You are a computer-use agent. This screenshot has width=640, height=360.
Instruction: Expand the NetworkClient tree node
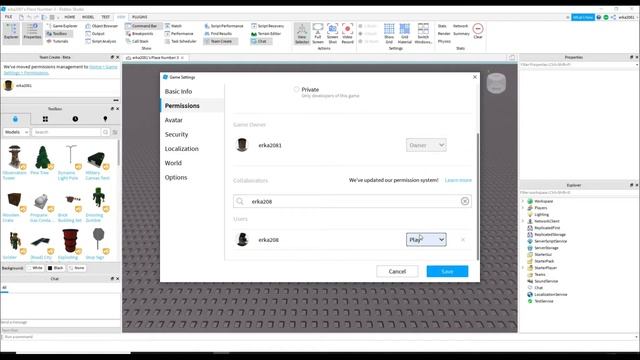coord(523,221)
